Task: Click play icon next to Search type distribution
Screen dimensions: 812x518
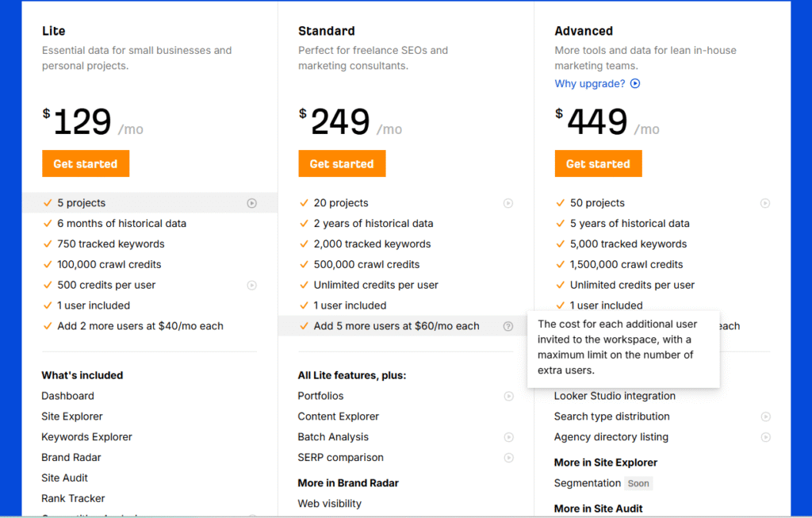Action: pos(765,416)
